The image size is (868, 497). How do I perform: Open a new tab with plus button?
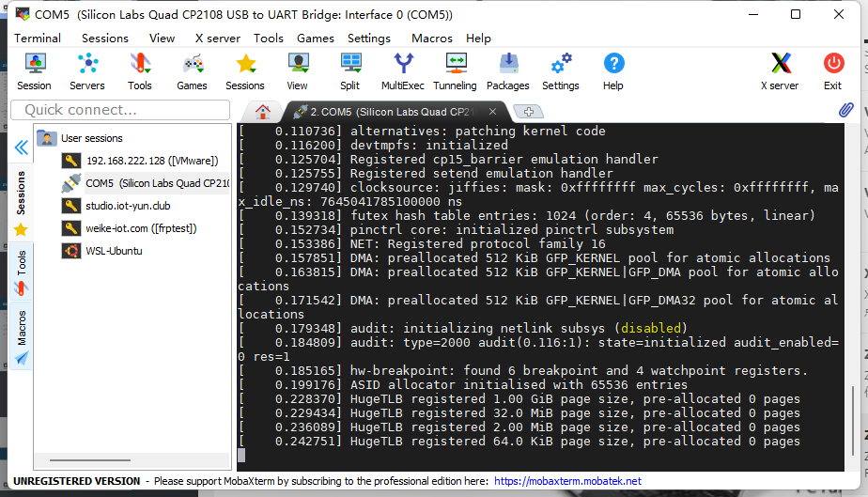pos(529,112)
